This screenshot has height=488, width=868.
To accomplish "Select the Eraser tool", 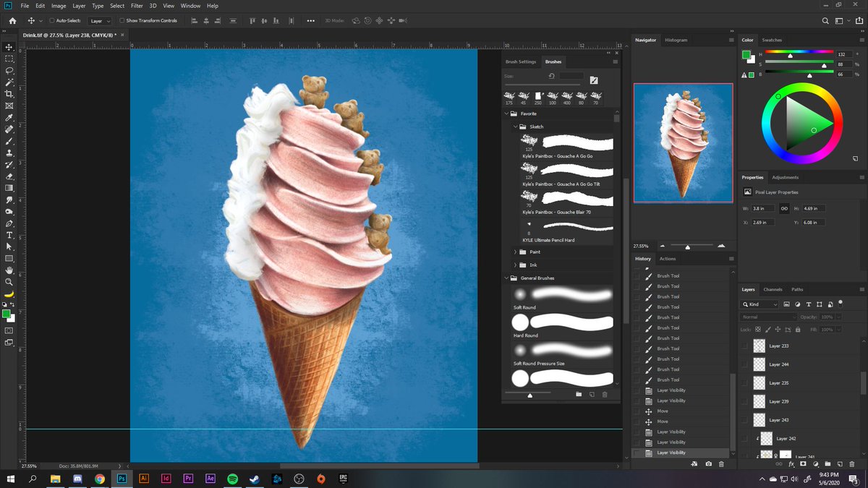I will (x=9, y=176).
